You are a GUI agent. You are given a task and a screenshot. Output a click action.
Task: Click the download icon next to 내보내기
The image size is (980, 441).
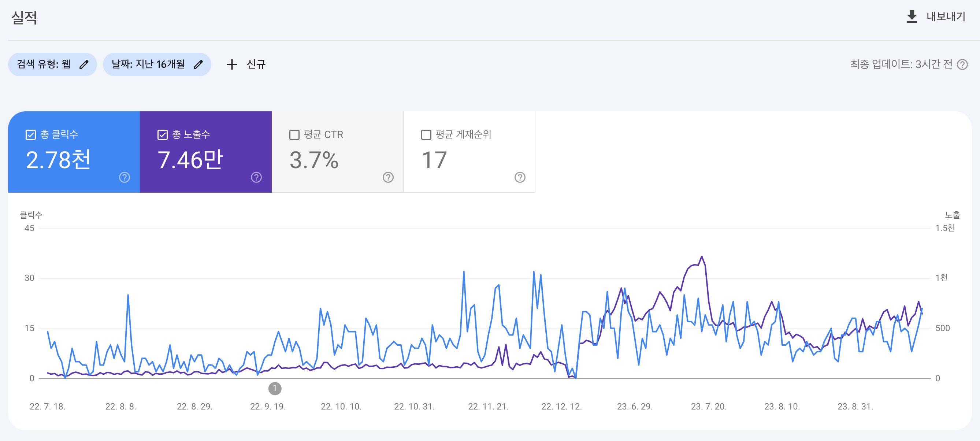(912, 17)
